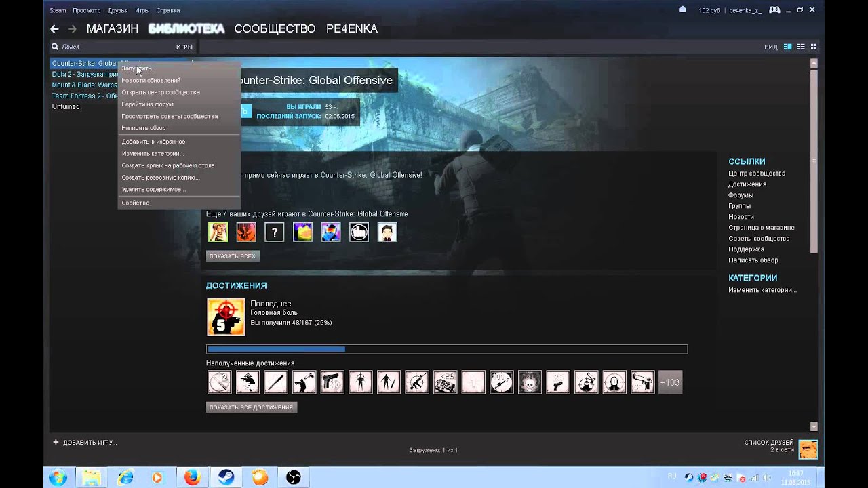Open the Справка menu
868x488 pixels.
[x=168, y=10]
